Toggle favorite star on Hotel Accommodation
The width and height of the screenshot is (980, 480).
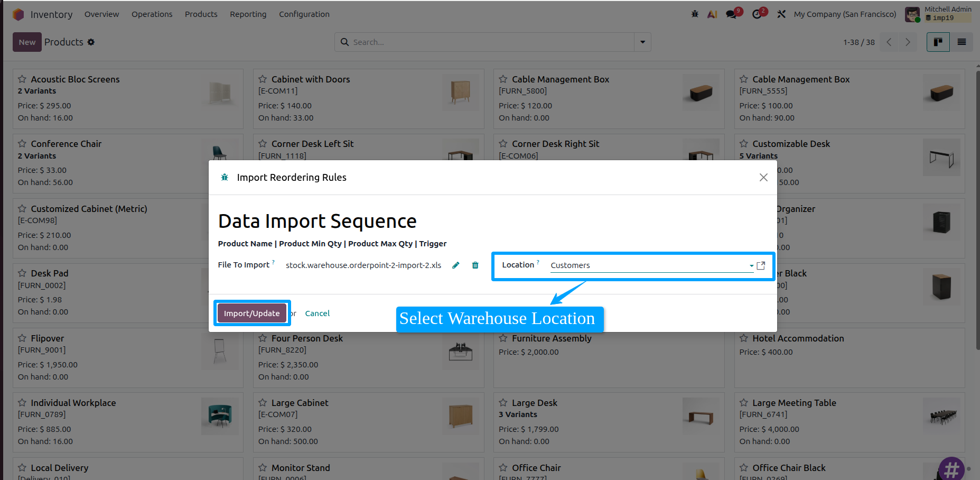744,338
